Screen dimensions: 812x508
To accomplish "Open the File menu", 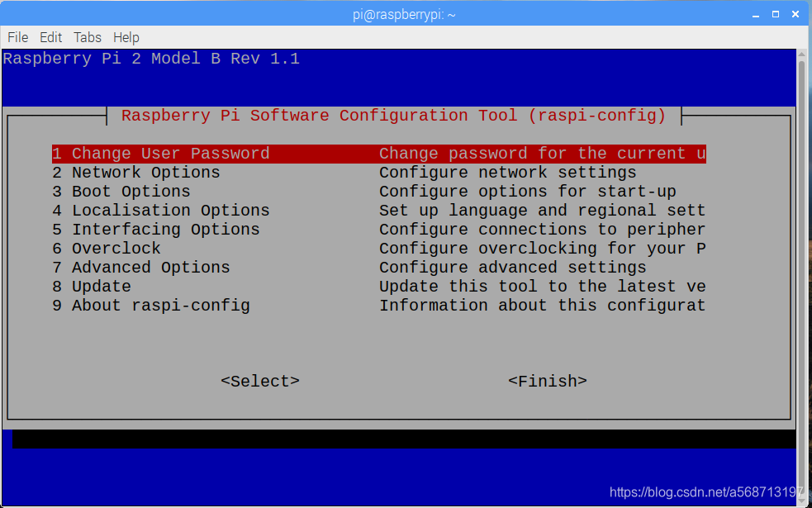I will tap(17, 37).
